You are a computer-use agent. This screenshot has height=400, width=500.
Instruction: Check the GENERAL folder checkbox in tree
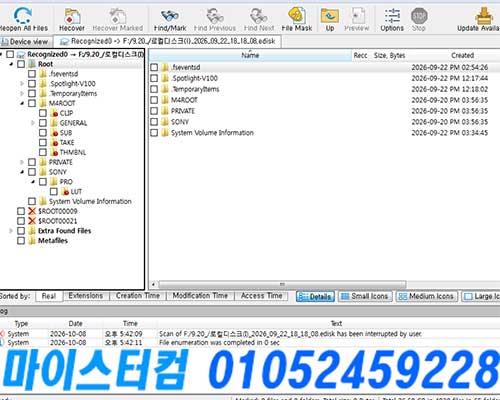pos(43,123)
